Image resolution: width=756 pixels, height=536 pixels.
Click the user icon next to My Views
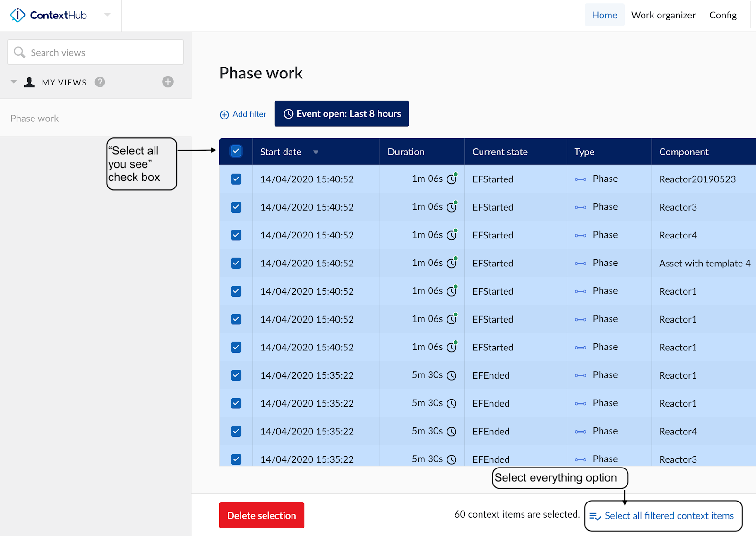30,82
